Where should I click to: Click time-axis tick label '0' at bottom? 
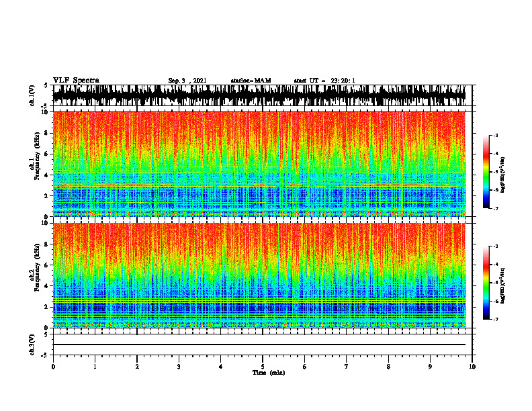[x=53, y=367]
